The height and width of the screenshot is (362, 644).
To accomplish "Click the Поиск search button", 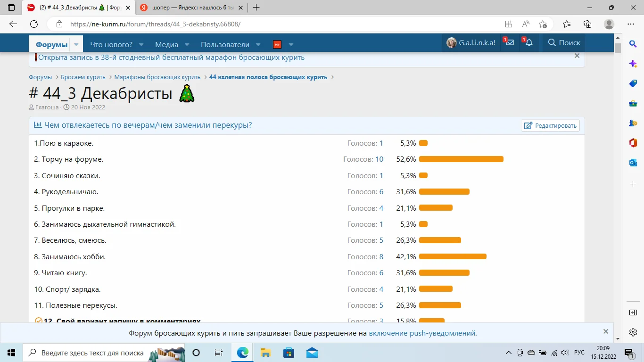I will point(564,42).
